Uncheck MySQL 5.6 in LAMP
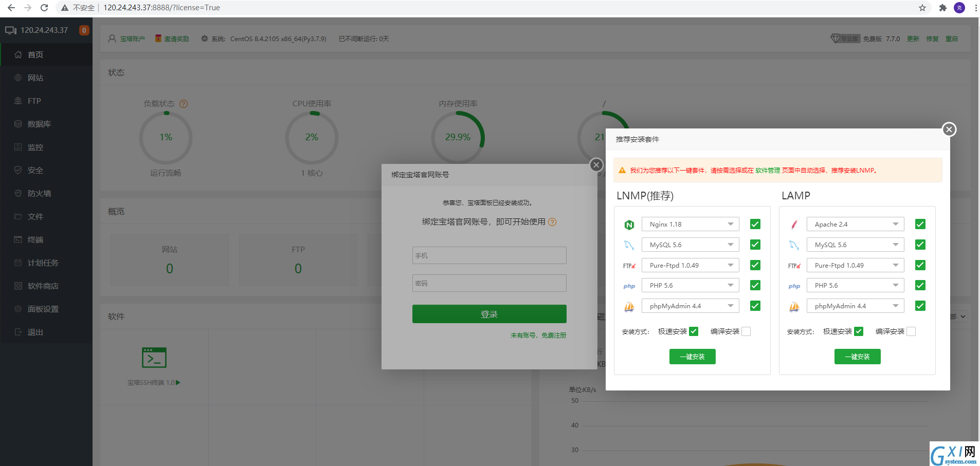Viewport: 980px width, 466px height. click(x=920, y=245)
